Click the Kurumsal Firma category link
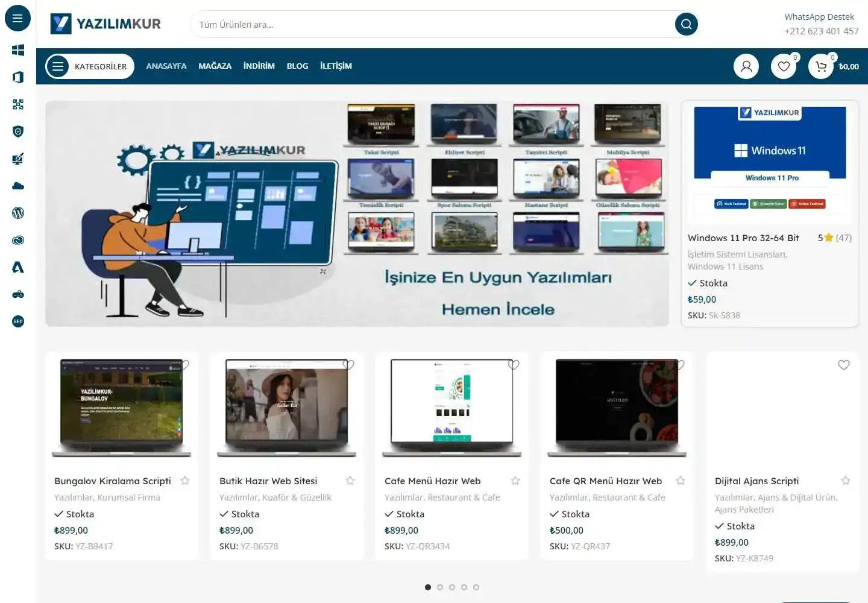 (128, 497)
